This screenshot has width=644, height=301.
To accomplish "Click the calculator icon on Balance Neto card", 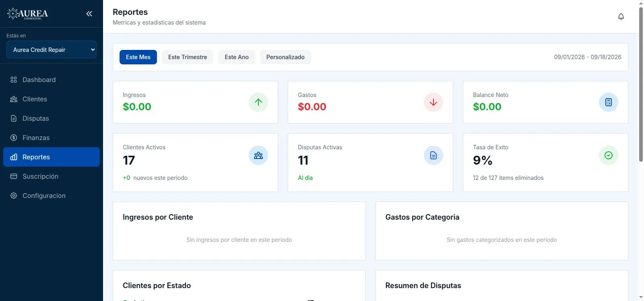I will coord(609,102).
